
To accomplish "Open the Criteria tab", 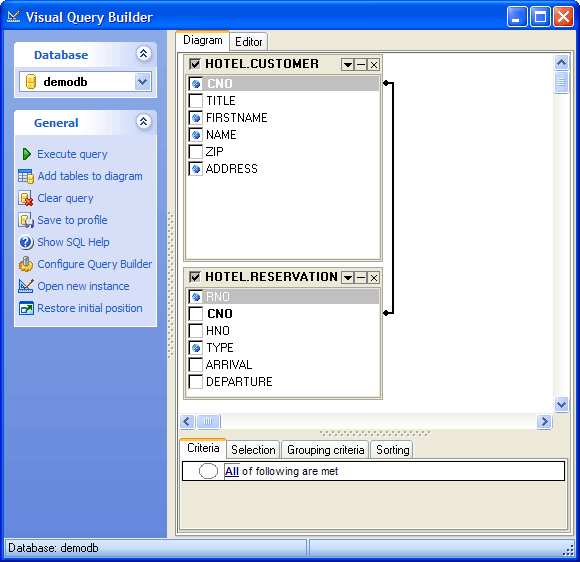I will (203, 448).
